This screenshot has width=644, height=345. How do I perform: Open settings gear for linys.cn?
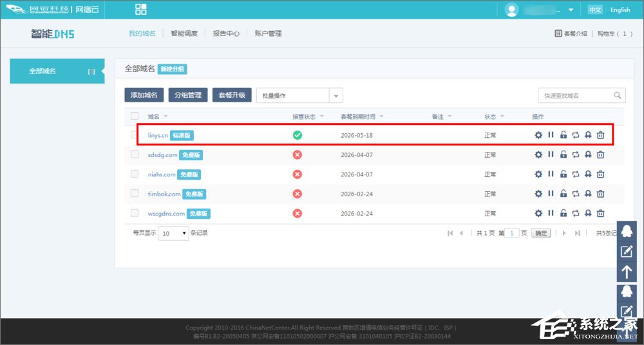click(x=538, y=135)
